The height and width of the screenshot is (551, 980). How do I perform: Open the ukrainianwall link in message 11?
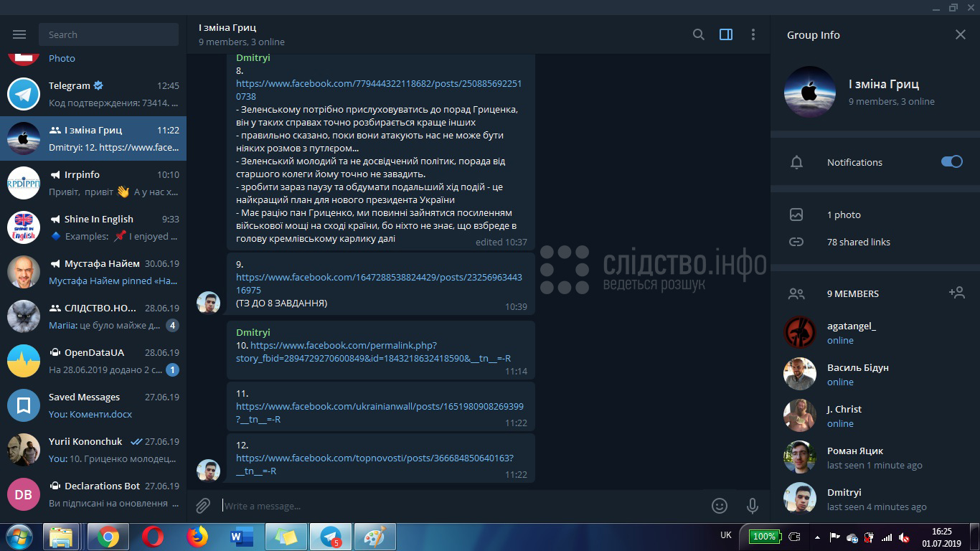coord(380,413)
